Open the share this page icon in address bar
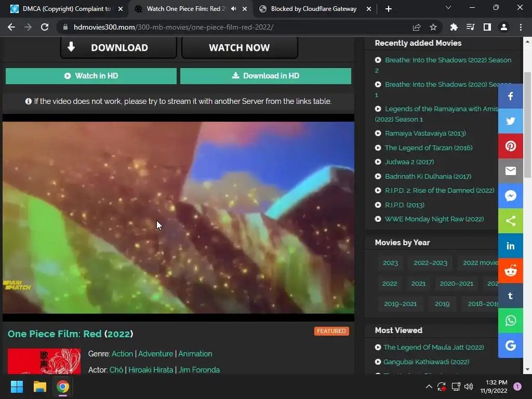This screenshot has width=532, height=399. click(417, 27)
